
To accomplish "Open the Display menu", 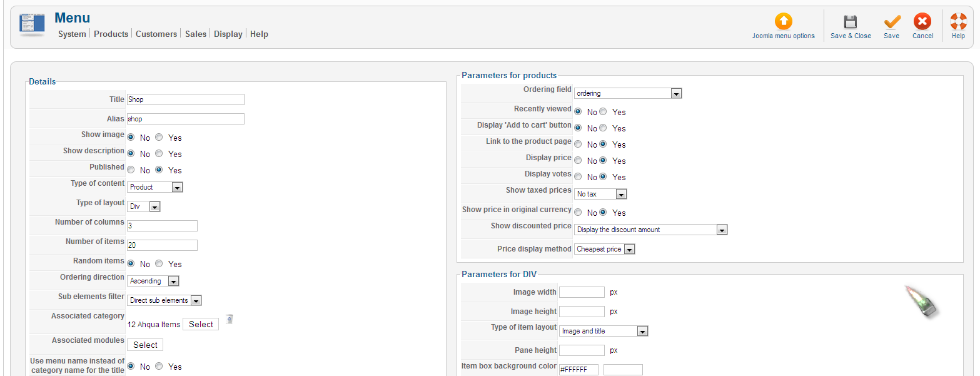I will [228, 34].
